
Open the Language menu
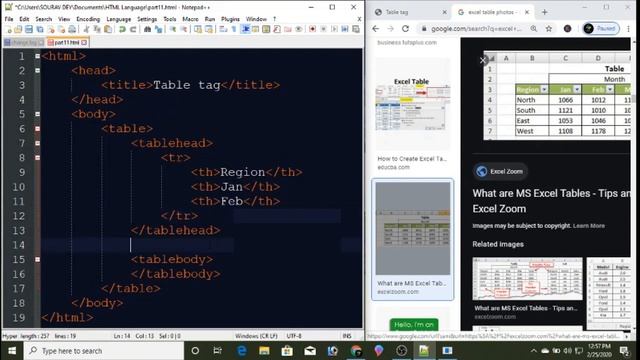click(119, 19)
